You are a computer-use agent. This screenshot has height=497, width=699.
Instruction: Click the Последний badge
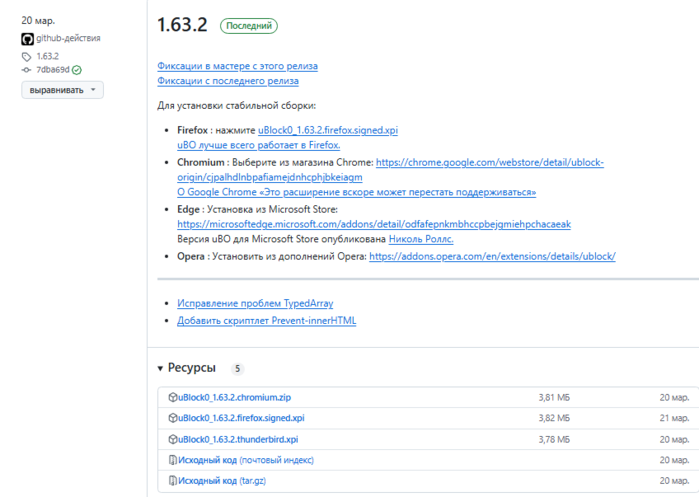click(249, 26)
